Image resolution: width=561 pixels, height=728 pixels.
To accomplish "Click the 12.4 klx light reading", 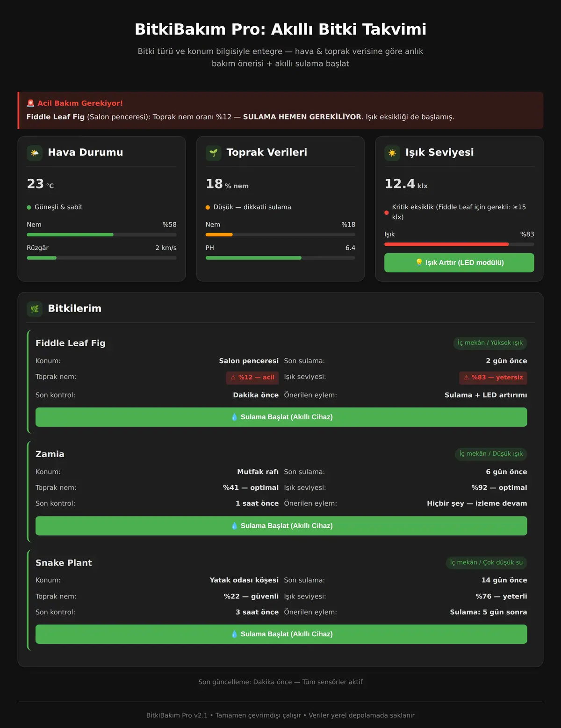I will coord(406,184).
